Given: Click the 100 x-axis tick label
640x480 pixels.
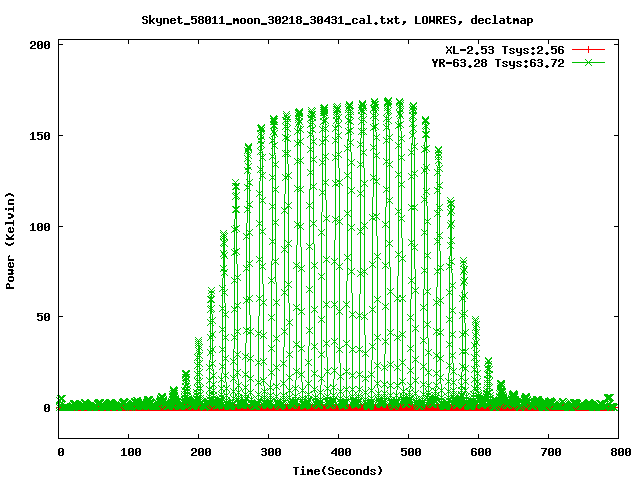Looking at the screenshot, I should 131,452.
